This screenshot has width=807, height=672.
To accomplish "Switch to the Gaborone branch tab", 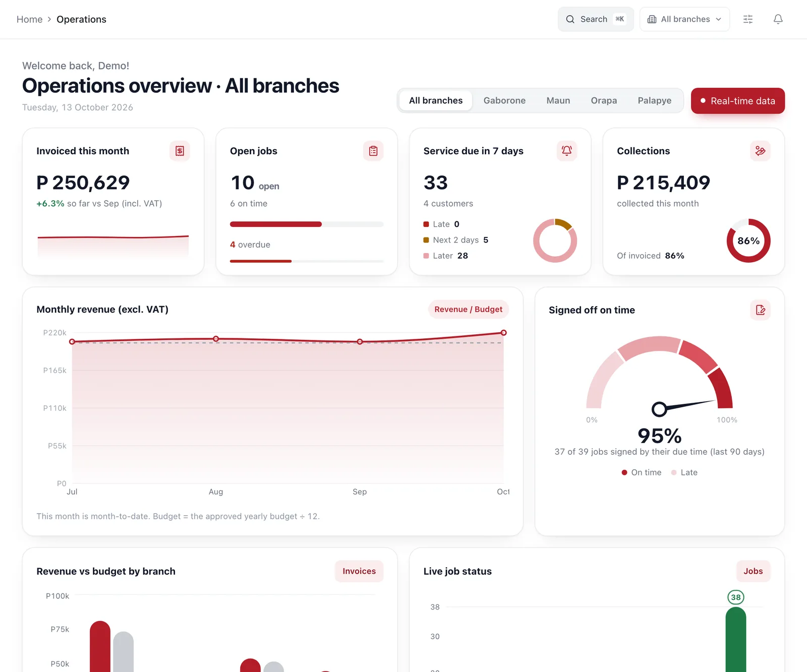I will pyautogui.click(x=504, y=100).
